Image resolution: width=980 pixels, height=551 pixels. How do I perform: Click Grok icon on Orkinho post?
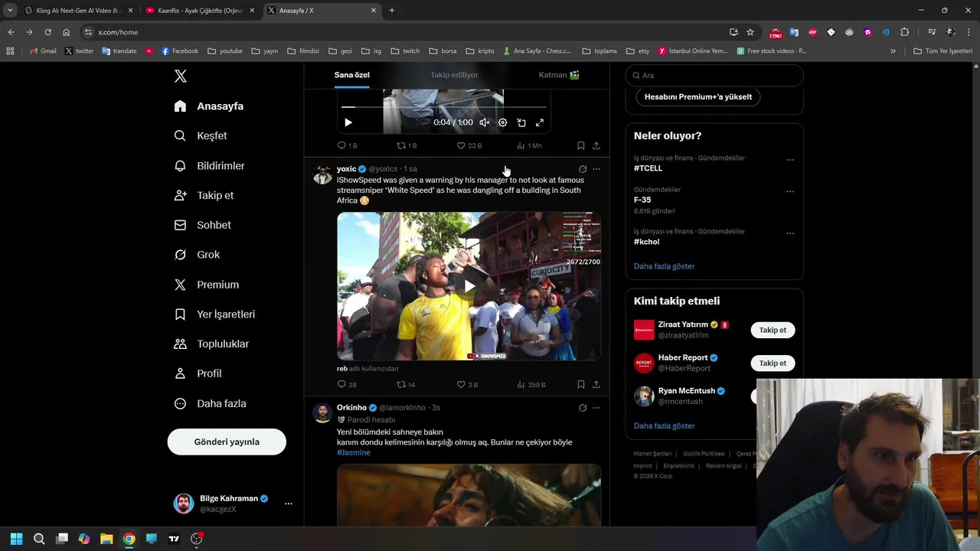pyautogui.click(x=583, y=408)
